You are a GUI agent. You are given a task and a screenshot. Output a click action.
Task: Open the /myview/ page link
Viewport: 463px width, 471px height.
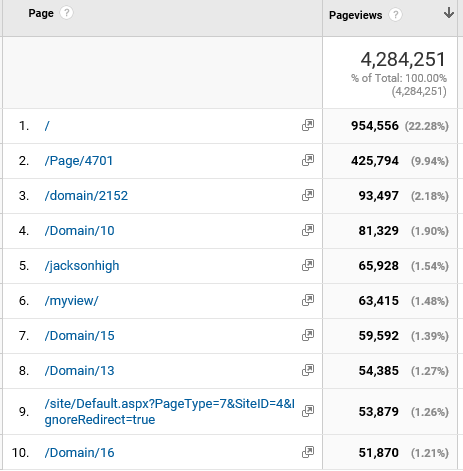[x=71, y=301]
